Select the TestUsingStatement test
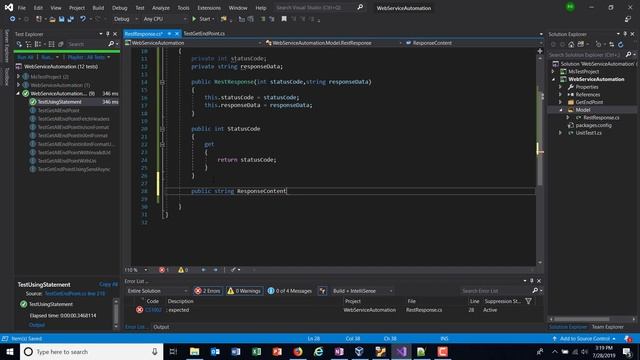Image resolution: width=640 pixels, height=360 pixels. (x=60, y=102)
